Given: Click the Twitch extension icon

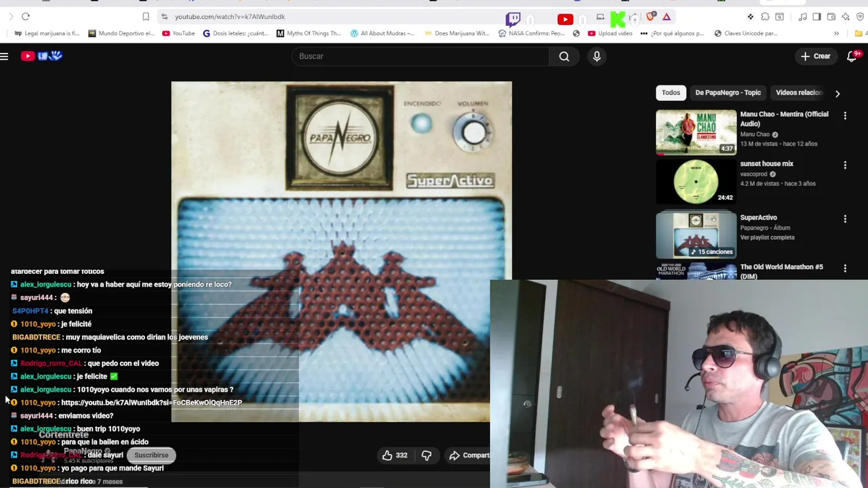Looking at the screenshot, I should tap(513, 18).
